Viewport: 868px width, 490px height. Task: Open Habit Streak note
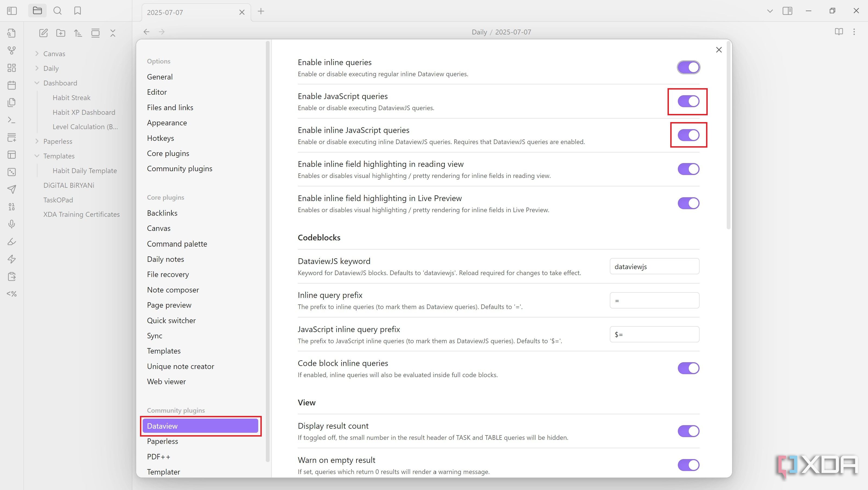coord(71,98)
